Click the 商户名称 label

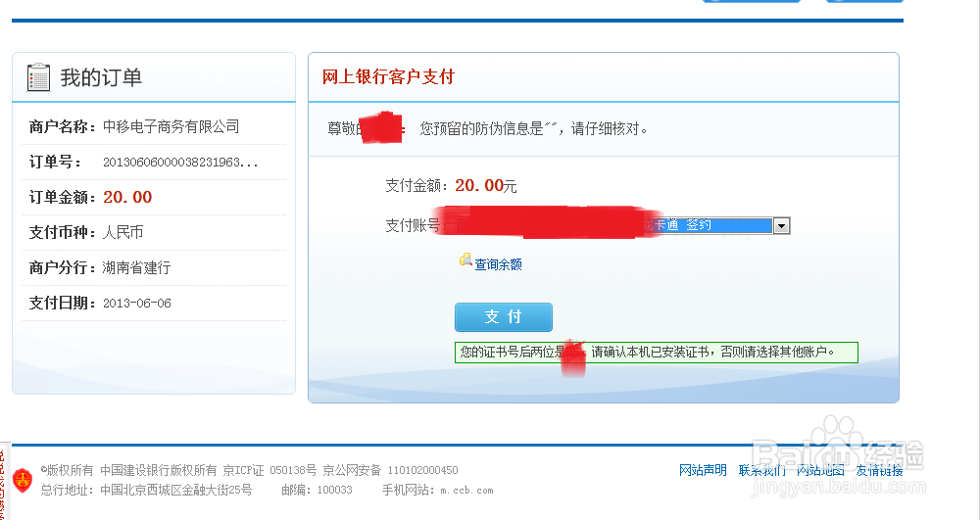tap(62, 126)
